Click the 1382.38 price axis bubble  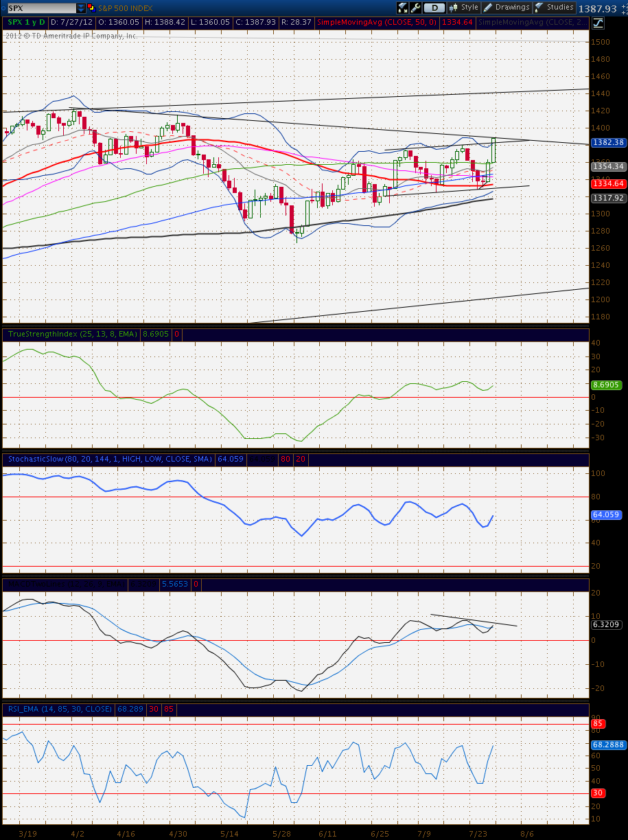point(608,142)
